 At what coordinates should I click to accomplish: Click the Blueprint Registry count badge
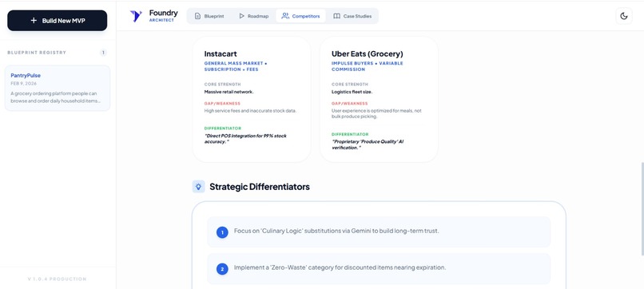[x=103, y=53]
